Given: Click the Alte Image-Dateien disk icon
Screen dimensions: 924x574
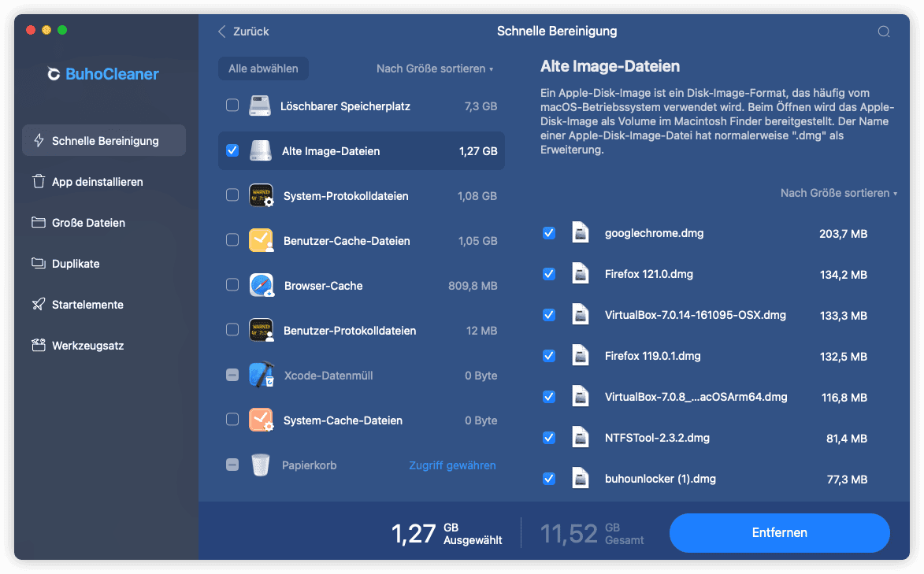Looking at the screenshot, I should pyautogui.click(x=260, y=151).
